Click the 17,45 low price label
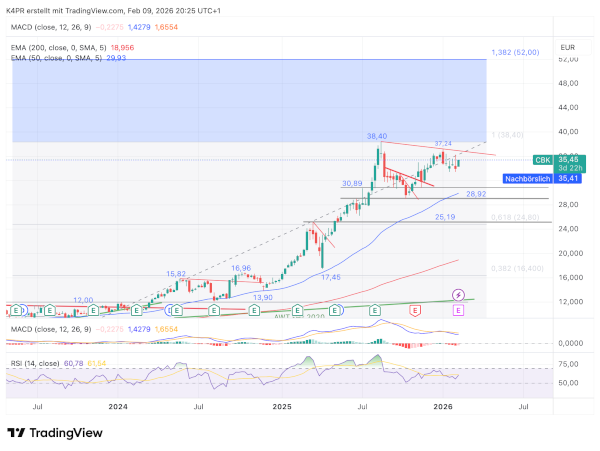This screenshot has width=600, height=451. pos(330,277)
